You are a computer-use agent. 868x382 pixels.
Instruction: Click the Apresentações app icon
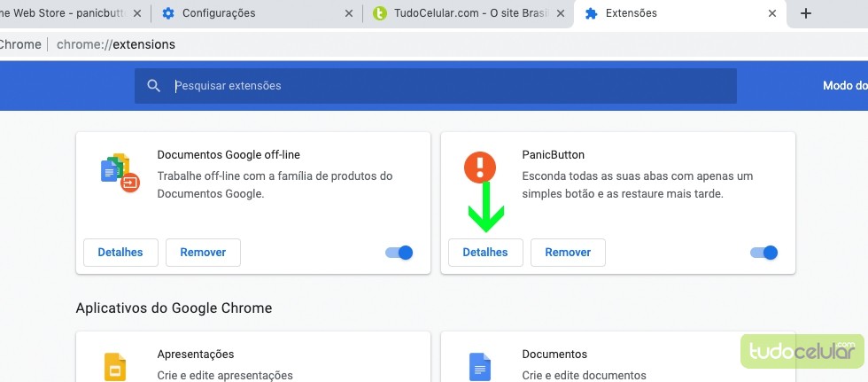point(115,367)
